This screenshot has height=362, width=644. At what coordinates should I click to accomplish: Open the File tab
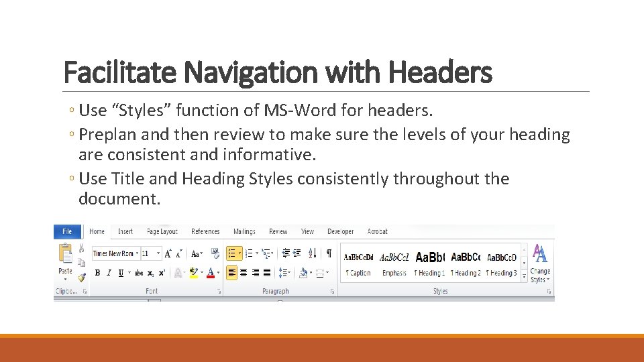(x=67, y=231)
